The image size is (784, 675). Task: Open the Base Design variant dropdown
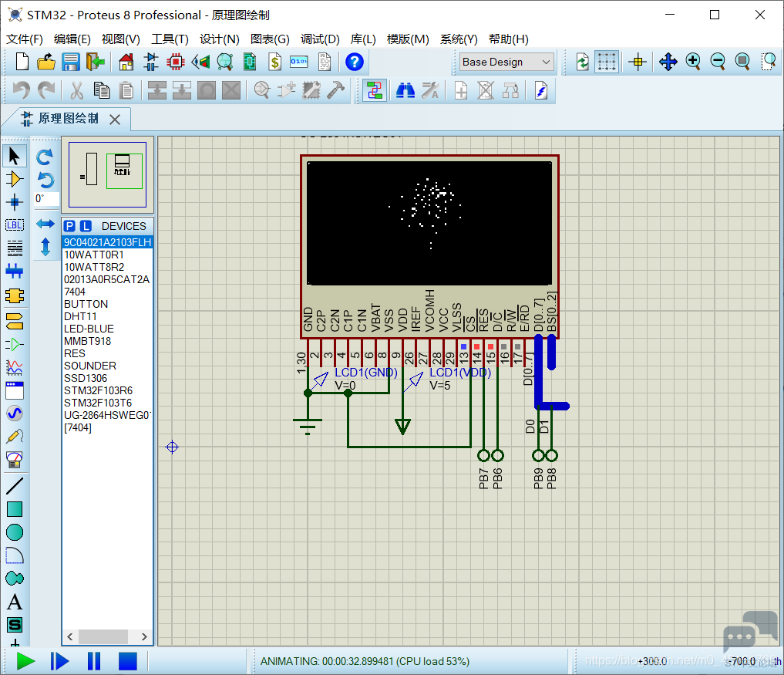[506, 62]
